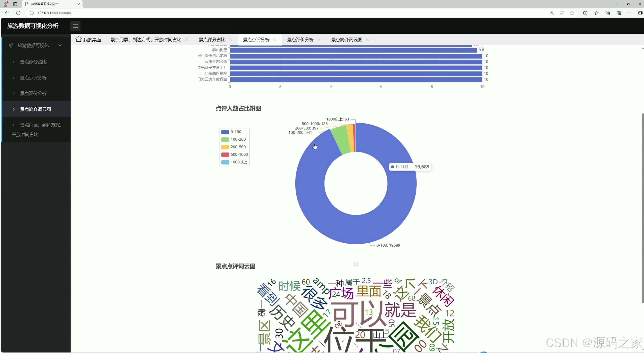Screen dimensions: 644x353
Task: Open browser settings ellipsis menu
Action: pyautogui.click(x=630, y=13)
